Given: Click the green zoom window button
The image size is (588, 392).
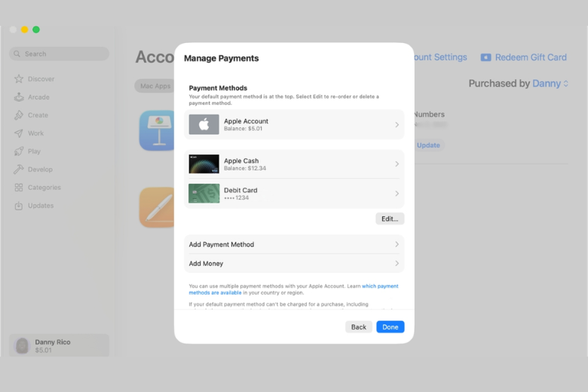Looking at the screenshot, I should pyautogui.click(x=36, y=29).
